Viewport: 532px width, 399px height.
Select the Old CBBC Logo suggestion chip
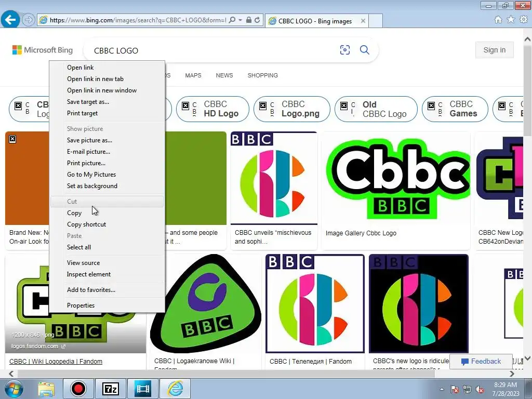[x=376, y=109]
